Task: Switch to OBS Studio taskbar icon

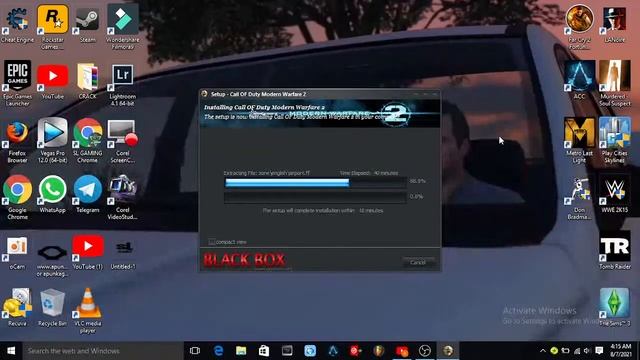Action: tap(424, 351)
